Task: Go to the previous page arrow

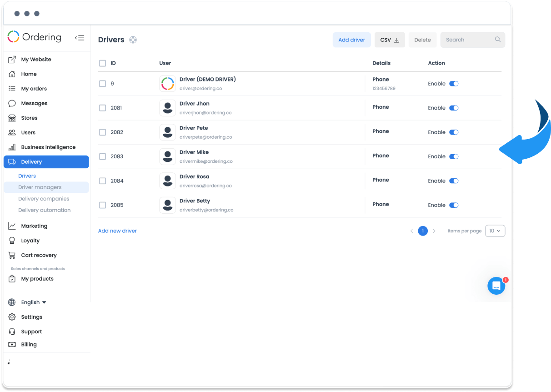Action: point(412,231)
